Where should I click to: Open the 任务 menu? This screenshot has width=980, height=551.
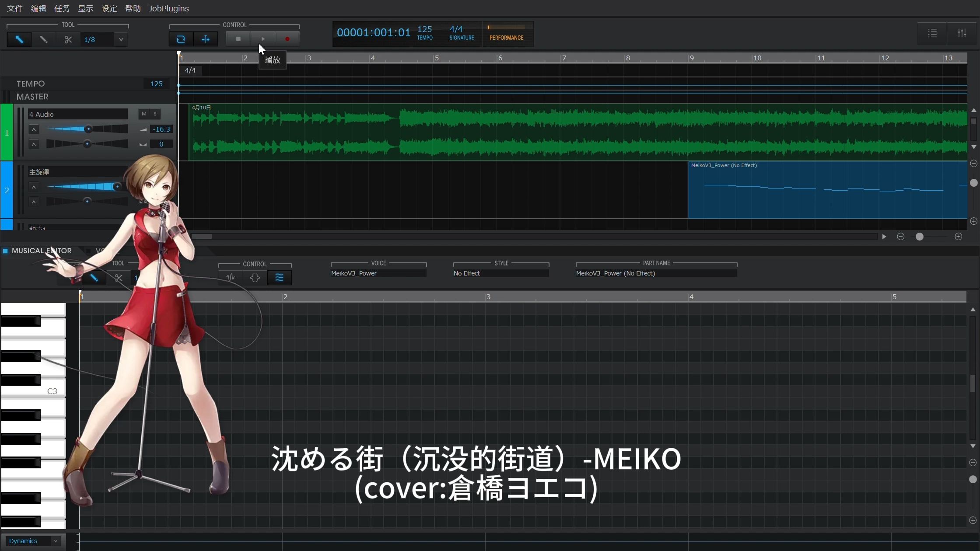pyautogui.click(x=62, y=8)
